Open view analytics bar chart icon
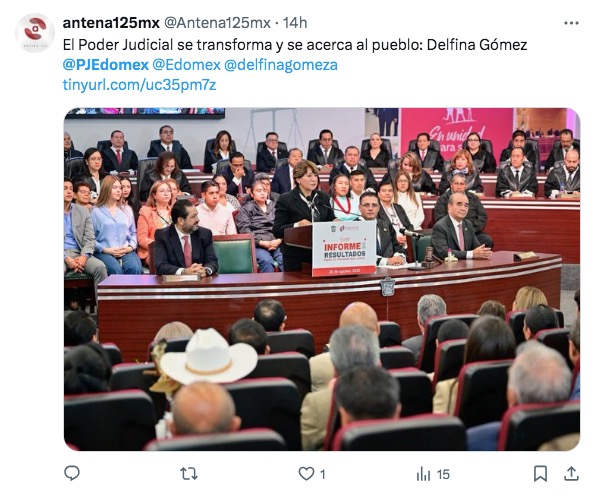Image resolution: width=595 pixels, height=495 pixels. 423,474
